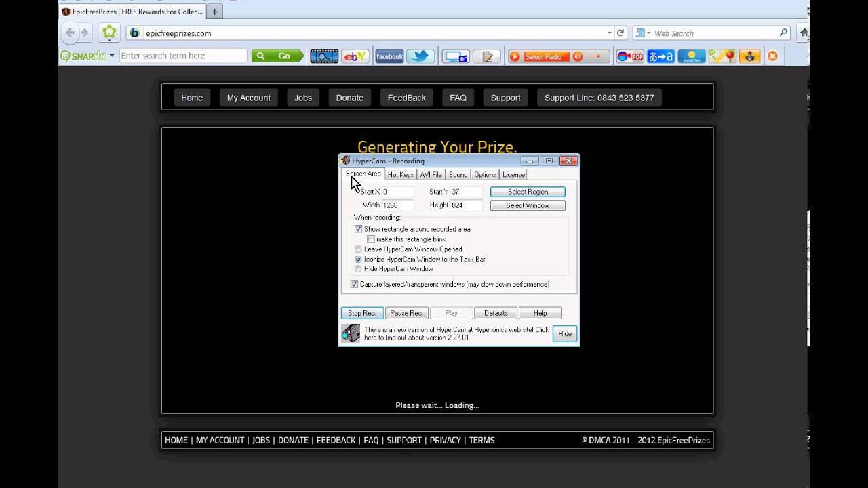
Task: Click the screenshot capture monitor icon
Action: [x=456, y=56]
